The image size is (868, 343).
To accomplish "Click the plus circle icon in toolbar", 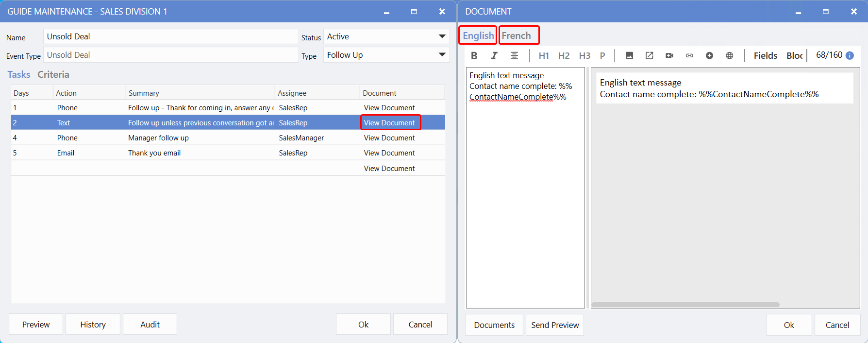I will (x=709, y=55).
